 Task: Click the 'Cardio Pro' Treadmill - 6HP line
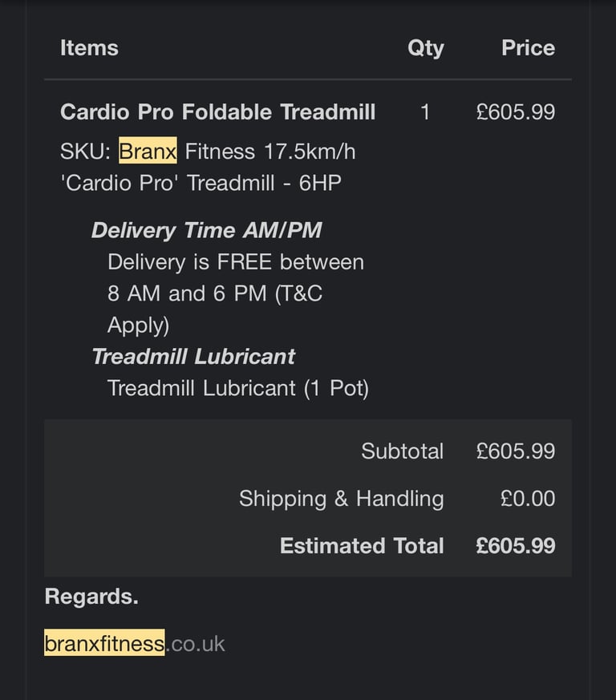(201, 183)
